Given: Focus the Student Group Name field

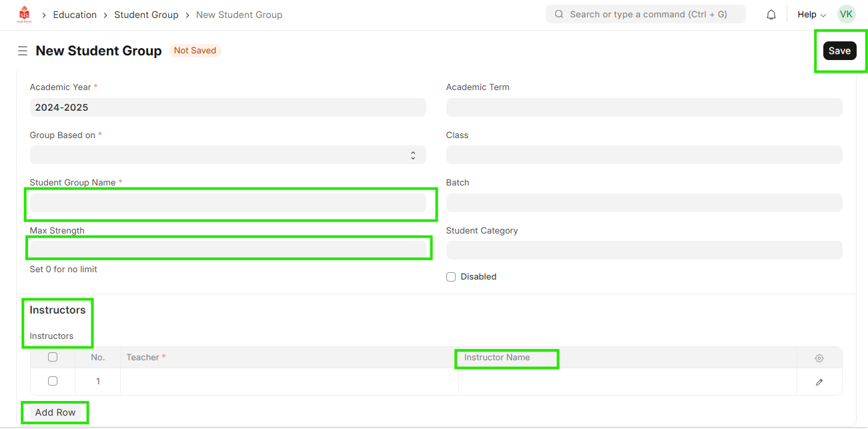Looking at the screenshot, I should (228, 203).
